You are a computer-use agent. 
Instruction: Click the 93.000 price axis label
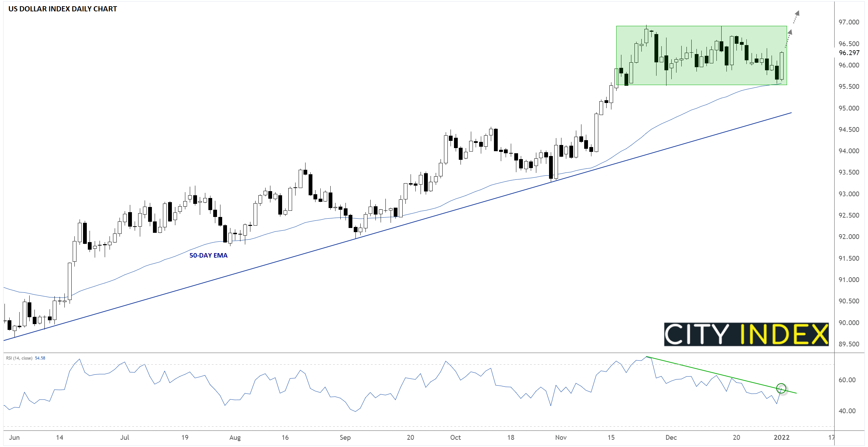849,194
